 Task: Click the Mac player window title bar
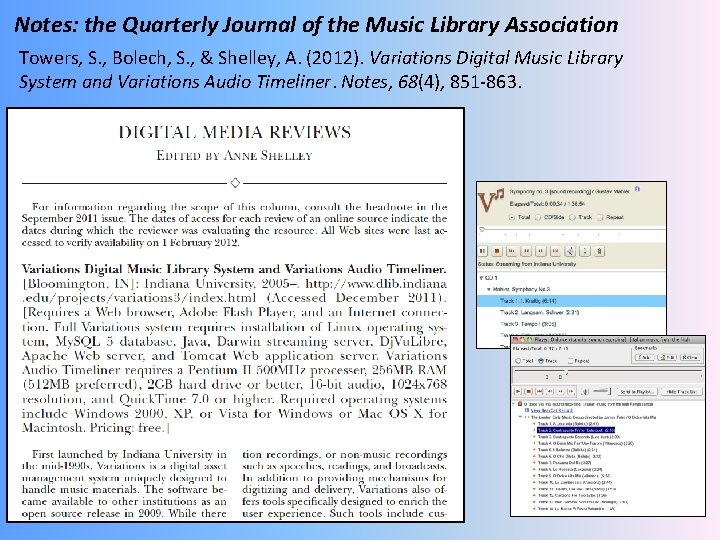click(x=608, y=340)
